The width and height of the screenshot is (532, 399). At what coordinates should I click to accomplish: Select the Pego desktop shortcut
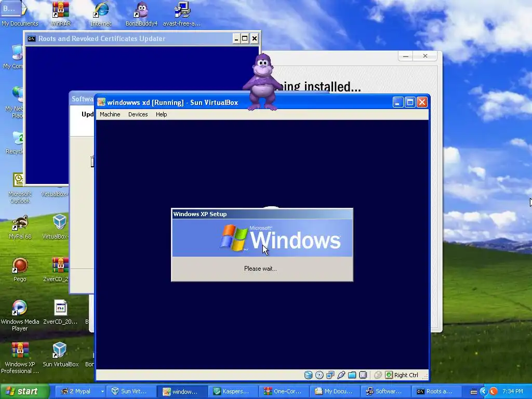20,270
